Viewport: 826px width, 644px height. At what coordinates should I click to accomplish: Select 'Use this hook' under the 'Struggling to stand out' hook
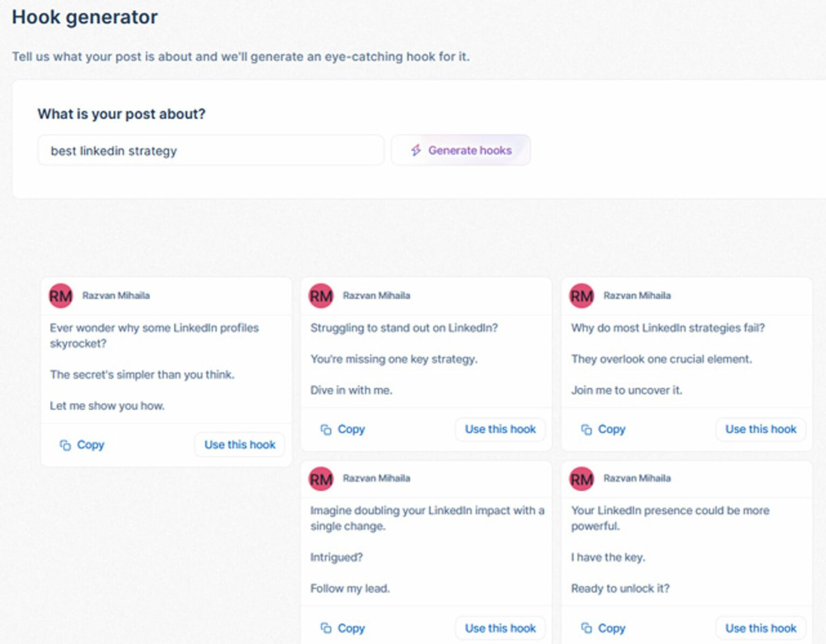500,430
